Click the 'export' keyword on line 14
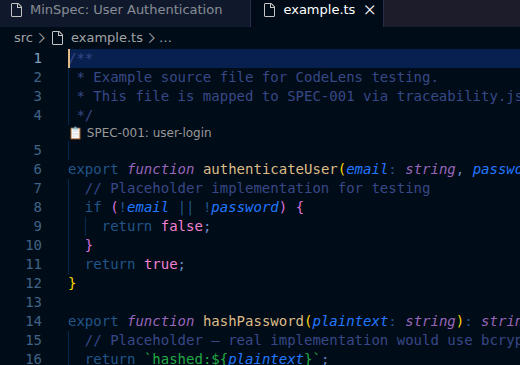Image resolution: width=520 pixels, height=365 pixels. point(93,321)
